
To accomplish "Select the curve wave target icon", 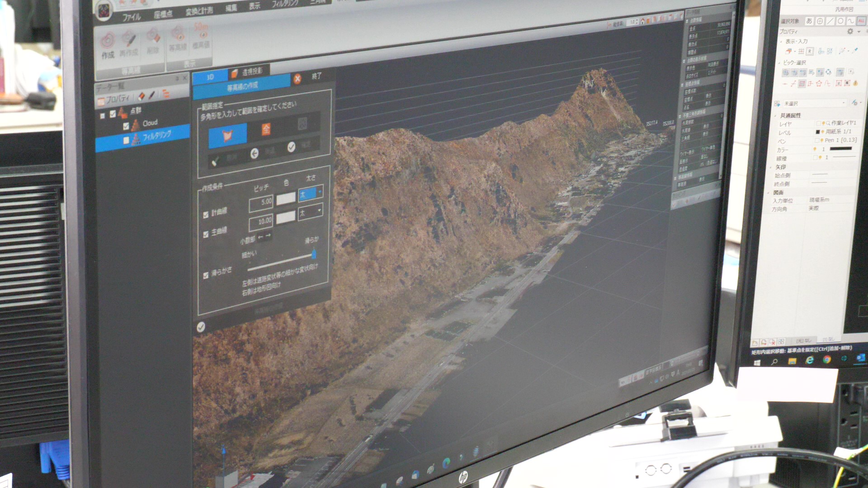I will coord(851,21).
